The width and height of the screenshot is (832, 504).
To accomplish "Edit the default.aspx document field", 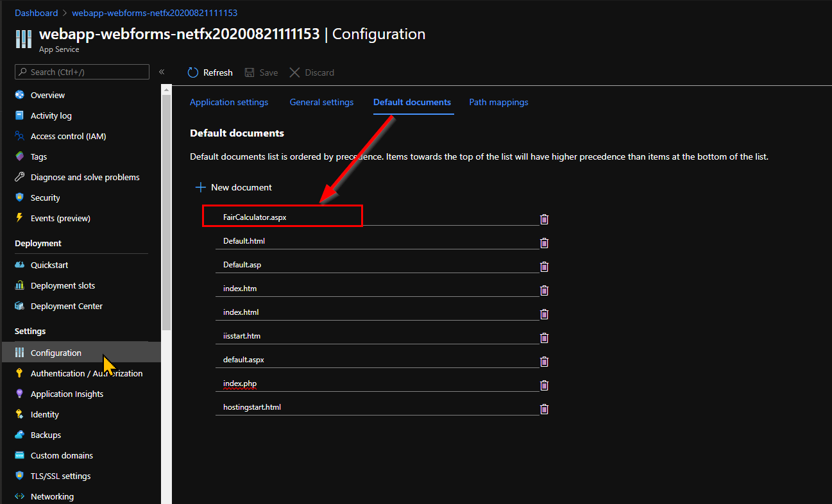I will click(x=377, y=360).
